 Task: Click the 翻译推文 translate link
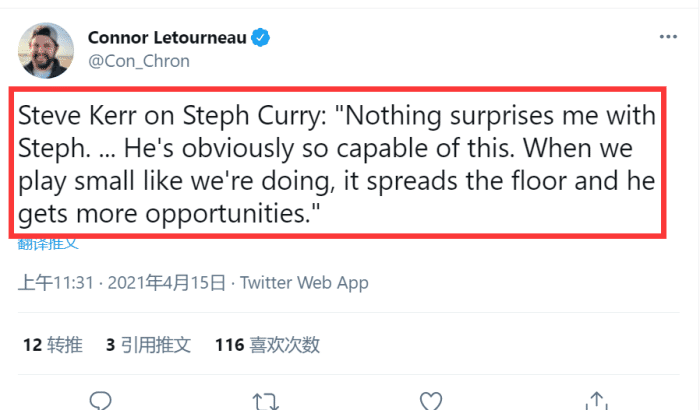click(47, 243)
